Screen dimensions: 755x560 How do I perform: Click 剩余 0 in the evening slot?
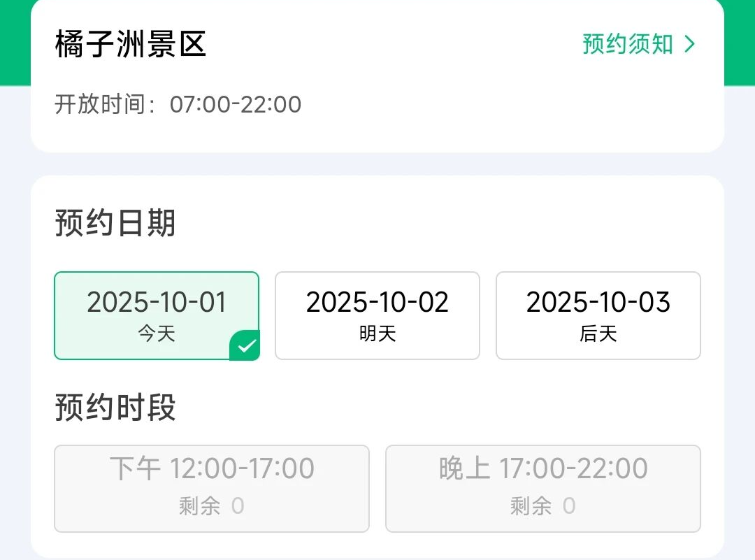coord(543,505)
